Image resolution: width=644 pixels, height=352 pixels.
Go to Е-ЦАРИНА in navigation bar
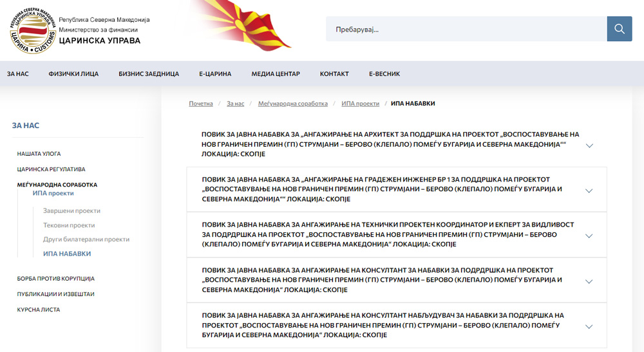tap(215, 74)
